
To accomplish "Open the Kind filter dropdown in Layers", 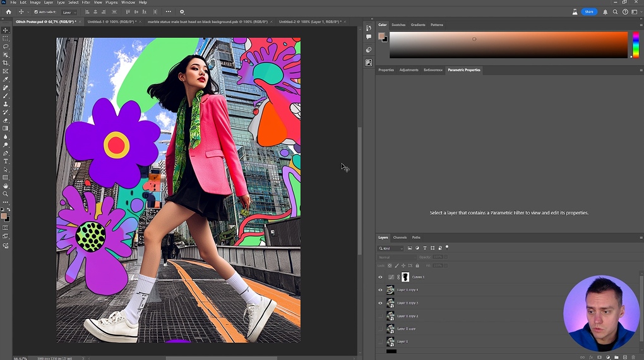I will [391, 248].
